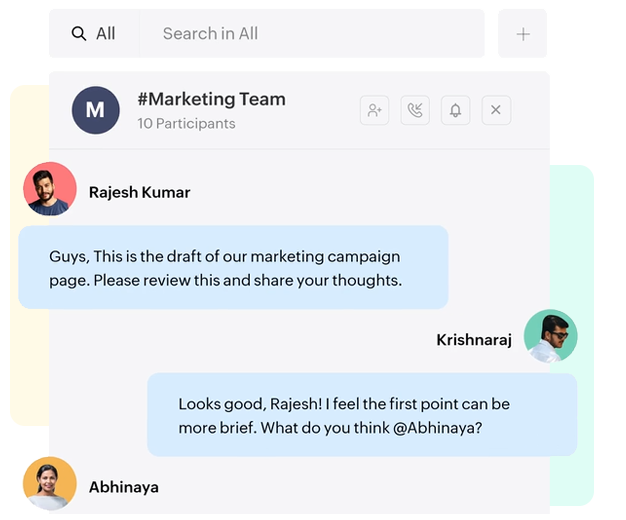The width and height of the screenshot is (626, 520).
Task: Open Rajesh Kumar's profile picture
Action: [50, 189]
